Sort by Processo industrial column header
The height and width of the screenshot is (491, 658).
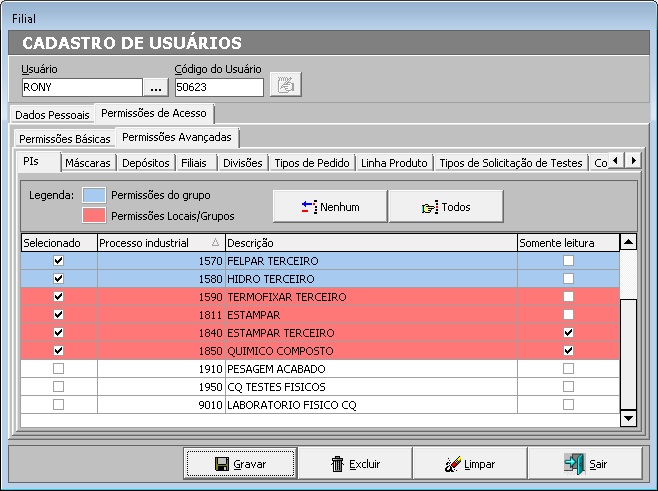click(x=160, y=242)
